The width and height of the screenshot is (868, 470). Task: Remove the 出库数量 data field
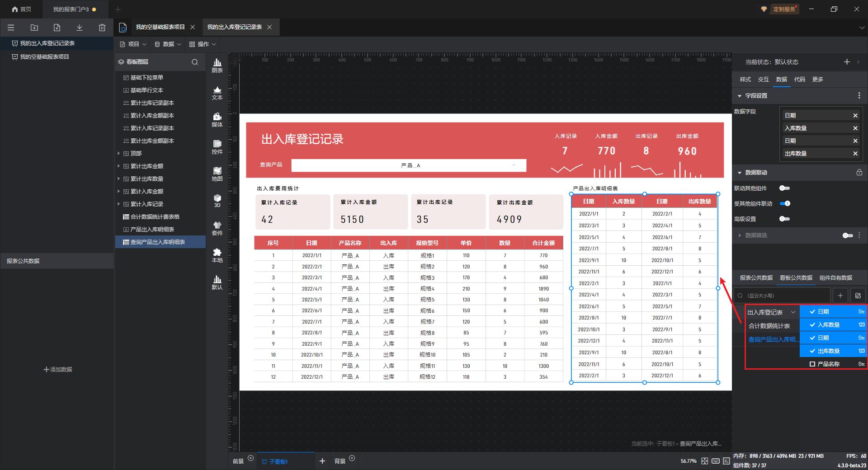click(855, 154)
